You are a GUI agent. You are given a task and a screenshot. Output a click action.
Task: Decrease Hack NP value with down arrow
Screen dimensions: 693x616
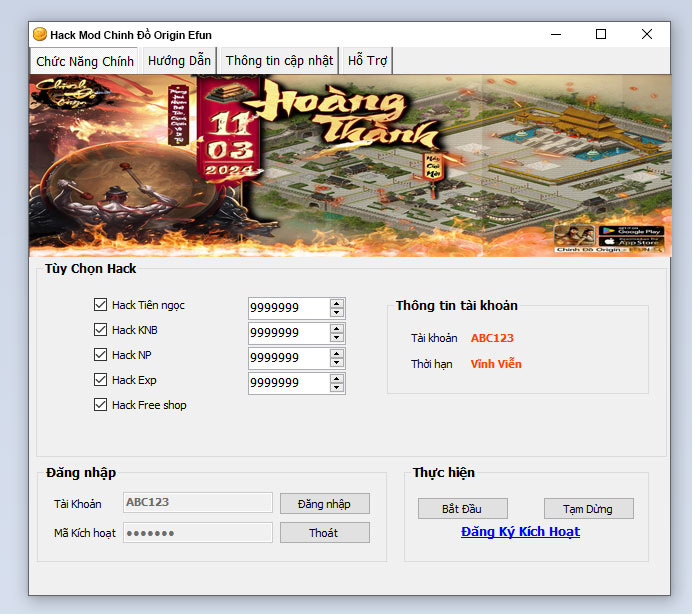click(337, 363)
